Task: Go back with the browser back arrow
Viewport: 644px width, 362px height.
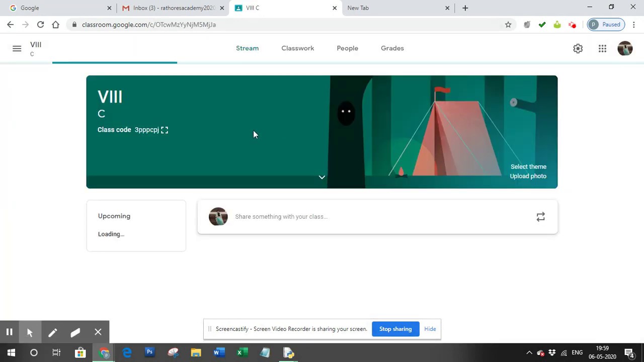Action: (x=11, y=24)
